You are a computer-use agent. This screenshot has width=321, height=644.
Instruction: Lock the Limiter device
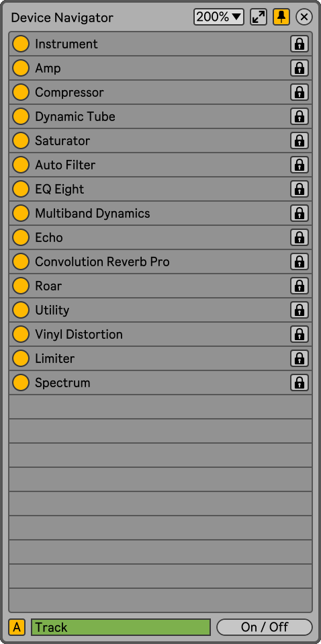tap(300, 358)
